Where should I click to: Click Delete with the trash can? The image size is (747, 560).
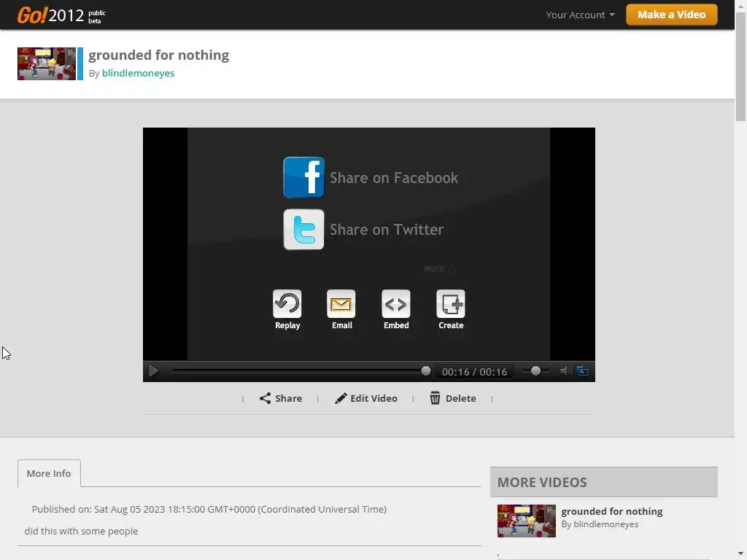452,398
